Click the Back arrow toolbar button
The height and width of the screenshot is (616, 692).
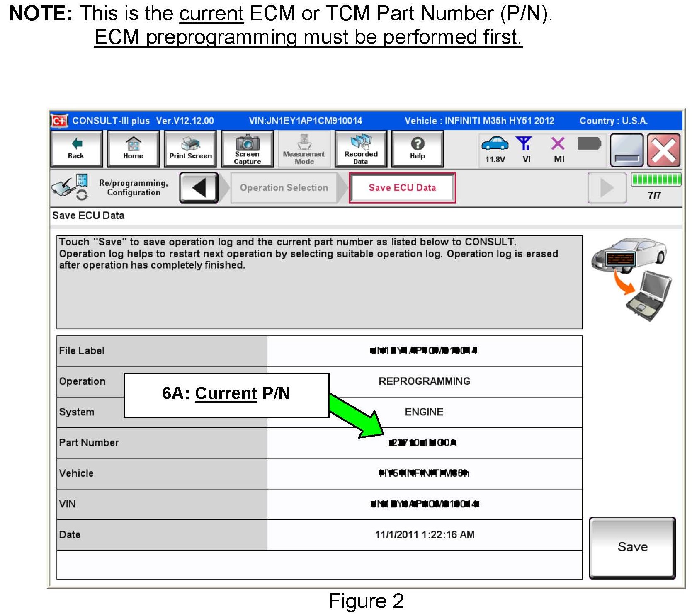(76, 149)
